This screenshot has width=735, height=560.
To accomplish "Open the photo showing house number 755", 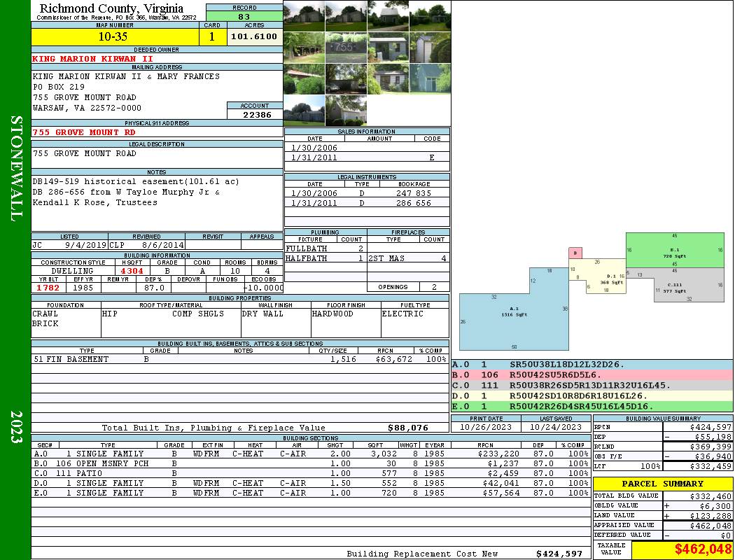I will click(x=346, y=48).
